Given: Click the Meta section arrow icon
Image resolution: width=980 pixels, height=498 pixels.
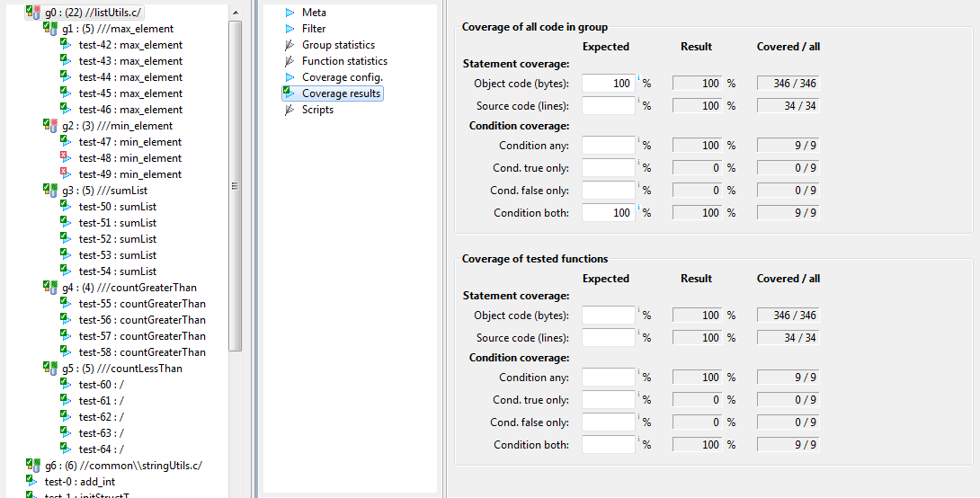Looking at the screenshot, I should tap(290, 12).
